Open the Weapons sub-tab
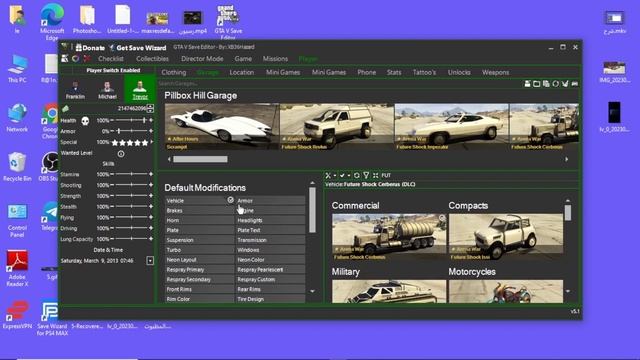Viewport: 640px width, 360px height. click(x=495, y=72)
